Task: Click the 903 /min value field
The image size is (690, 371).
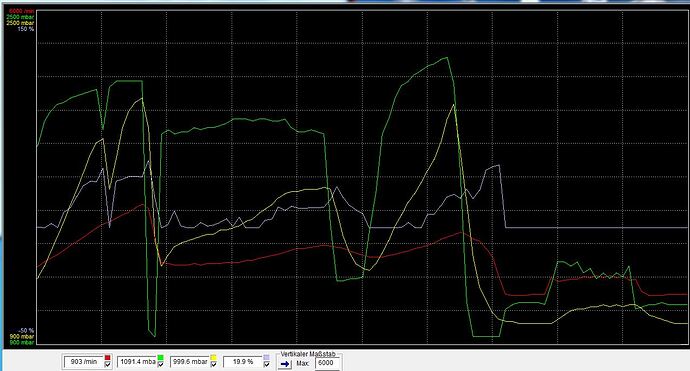Action: (x=83, y=362)
